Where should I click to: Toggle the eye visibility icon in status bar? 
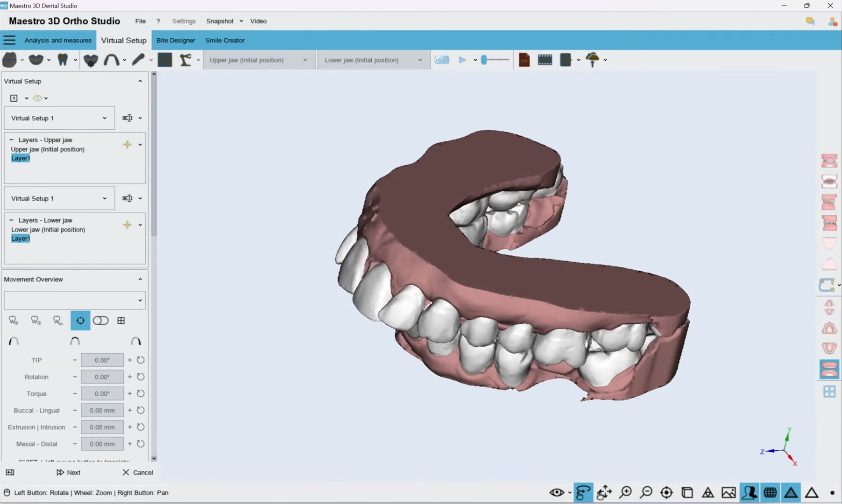(x=556, y=492)
